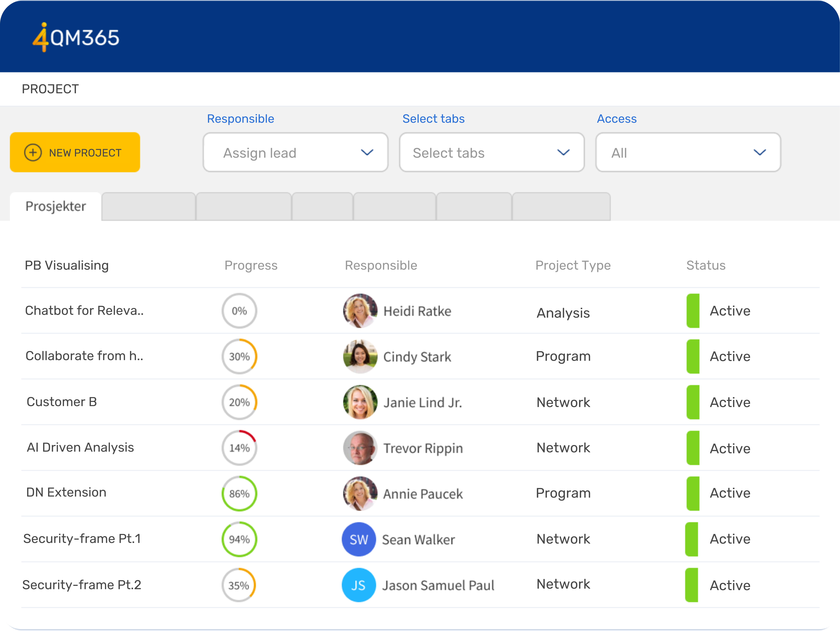Click the 0% progress ring for Chatbot
The image size is (840, 631).
[x=239, y=311]
